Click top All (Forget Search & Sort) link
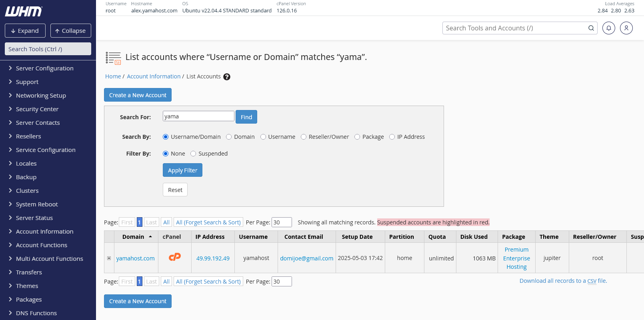Image resolution: width=644 pixels, height=320 pixels. click(x=208, y=222)
